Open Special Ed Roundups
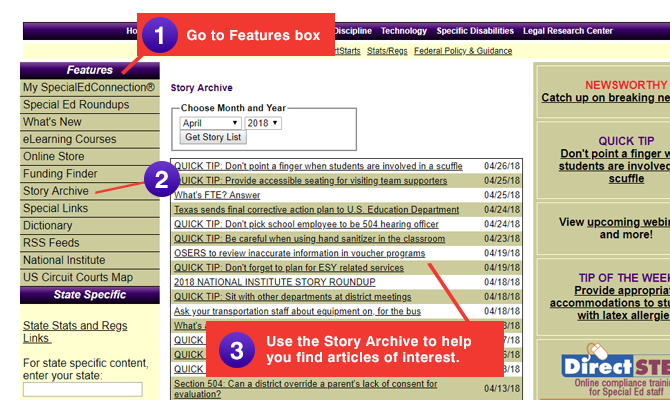The image size is (670, 400). [x=76, y=105]
